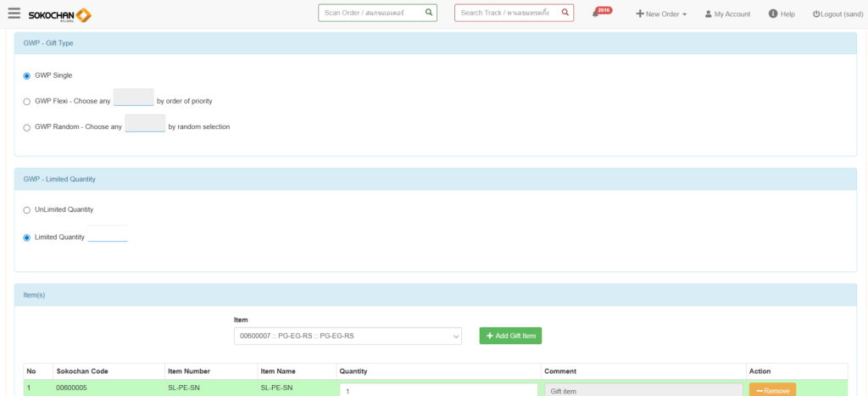Click the My Account person icon
The height and width of the screenshot is (396, 868).
pyautogui.click(x=708, y=14)
